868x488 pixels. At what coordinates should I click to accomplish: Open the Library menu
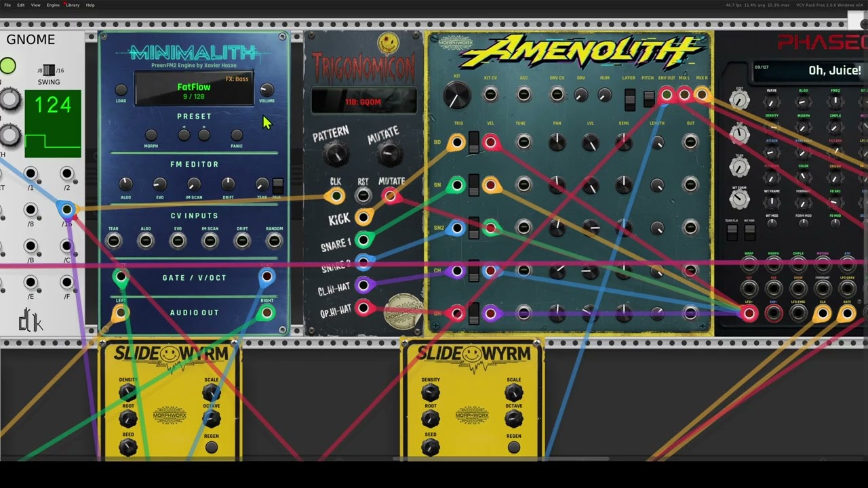tap(72, 5)
